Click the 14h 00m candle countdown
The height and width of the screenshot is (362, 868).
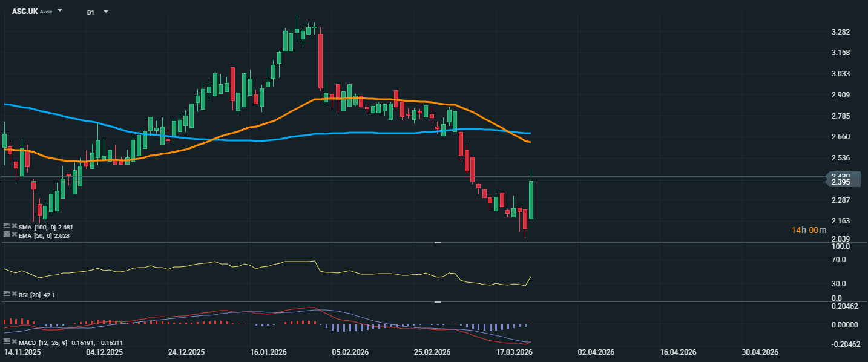point(809,230)
